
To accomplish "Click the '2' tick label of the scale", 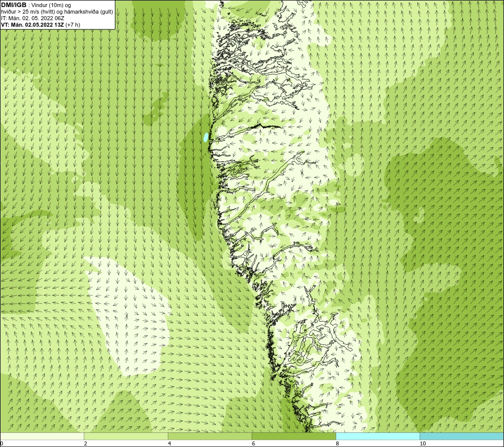I will coord(86,443).
